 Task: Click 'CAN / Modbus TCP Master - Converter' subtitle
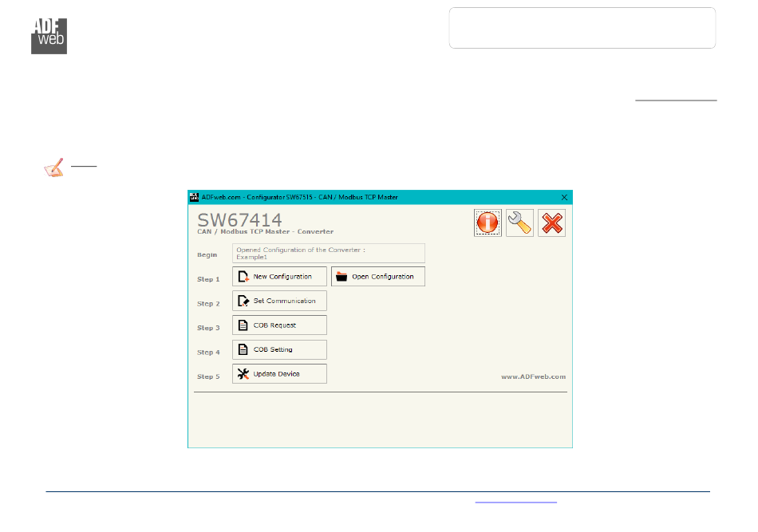tap(266, 231)
